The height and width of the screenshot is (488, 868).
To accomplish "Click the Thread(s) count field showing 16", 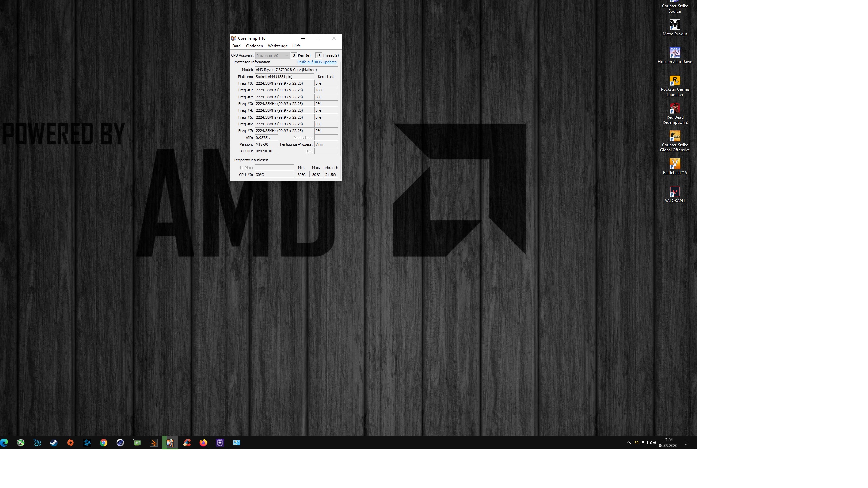I will pos(318,56).
